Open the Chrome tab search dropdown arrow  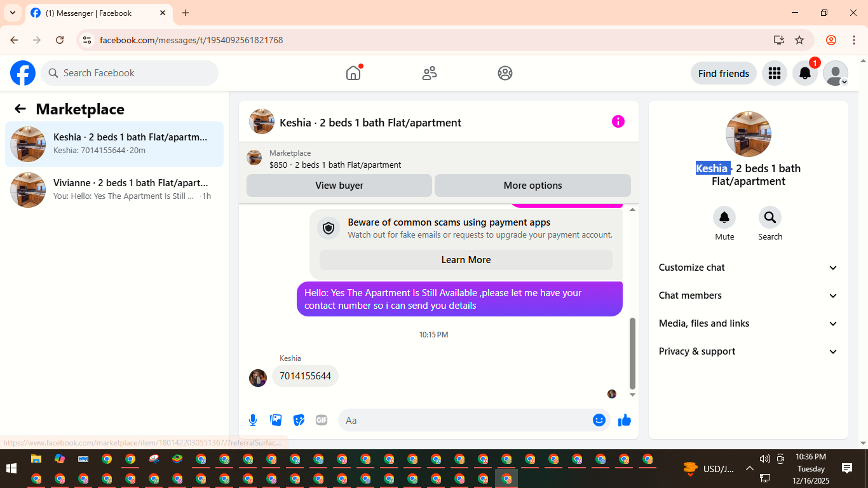[13, 13]
